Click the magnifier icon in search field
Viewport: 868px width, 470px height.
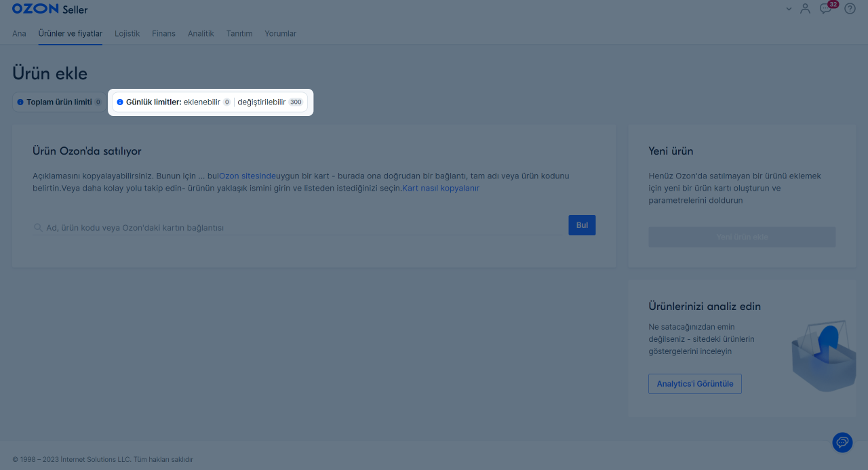(x=38, y=228)
